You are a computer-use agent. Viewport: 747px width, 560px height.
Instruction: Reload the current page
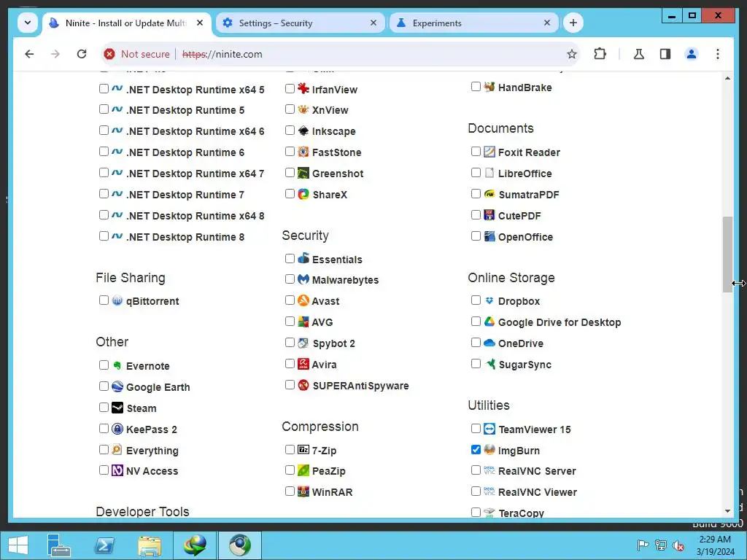(x=82, y=54)
